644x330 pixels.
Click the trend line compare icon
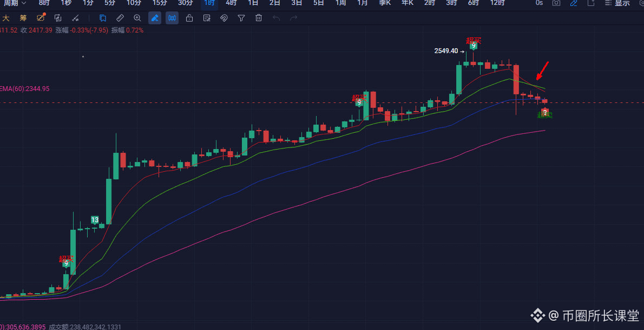[x=75, y=18]
